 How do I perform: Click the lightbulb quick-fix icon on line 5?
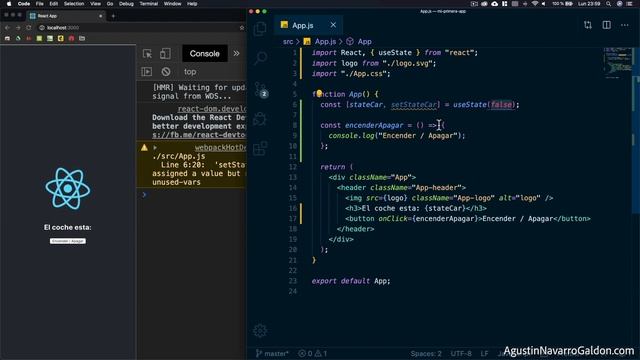pyautogui.click(x=319, y=93)
